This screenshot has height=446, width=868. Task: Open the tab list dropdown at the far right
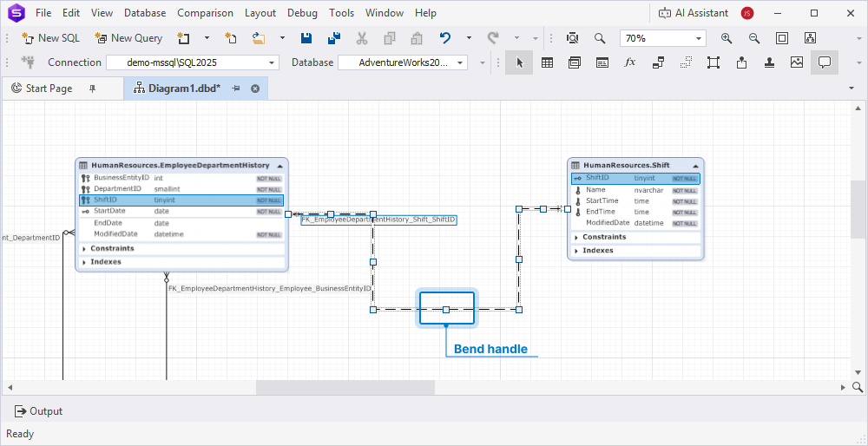[852, 88]
